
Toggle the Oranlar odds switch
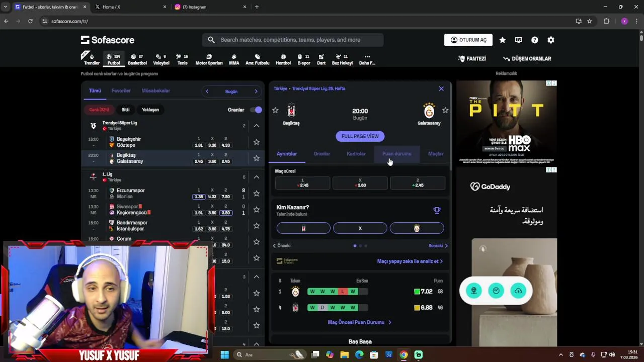pos(256,110)
